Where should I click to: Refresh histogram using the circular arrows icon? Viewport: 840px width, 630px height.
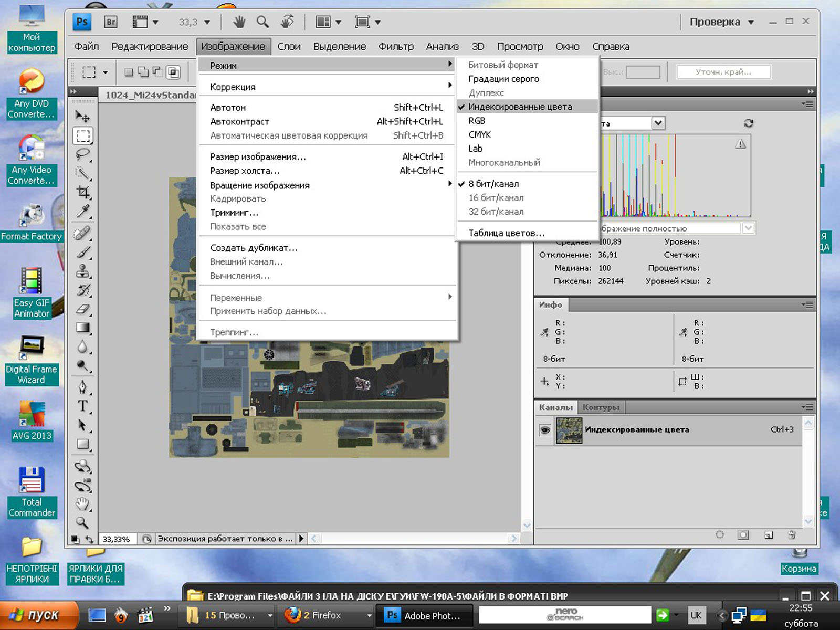click(748, 123)
